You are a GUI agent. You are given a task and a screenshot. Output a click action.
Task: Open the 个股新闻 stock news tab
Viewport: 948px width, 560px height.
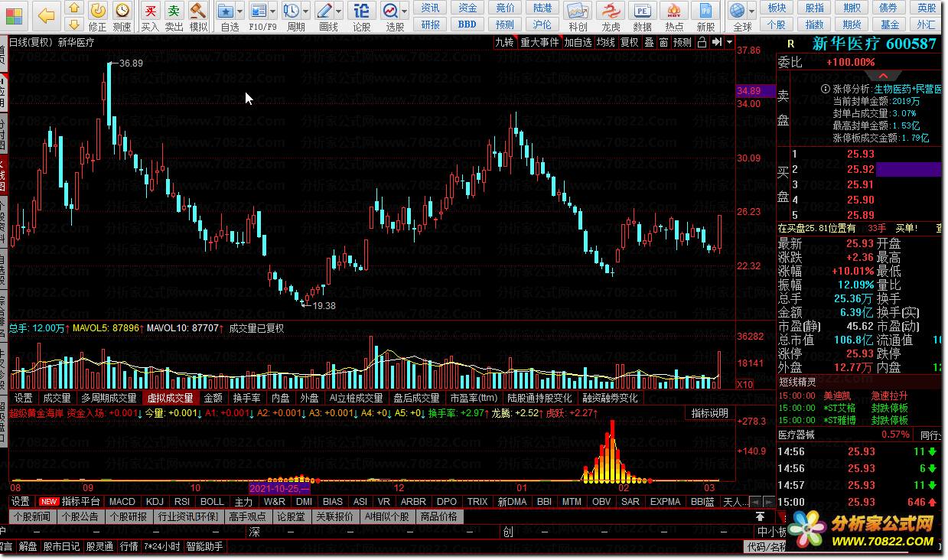point(31,516)
